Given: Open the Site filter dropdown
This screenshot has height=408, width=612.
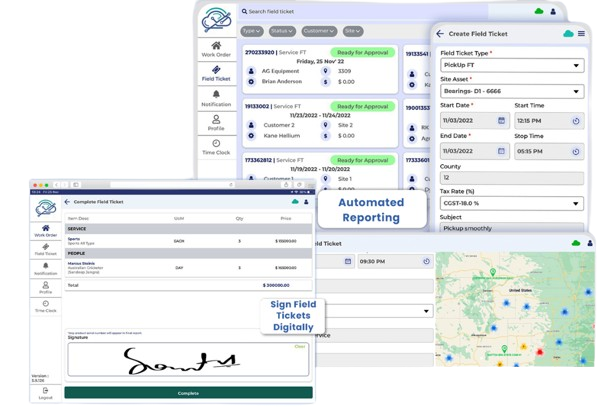Looking at the screenshot, I should 353,31.
